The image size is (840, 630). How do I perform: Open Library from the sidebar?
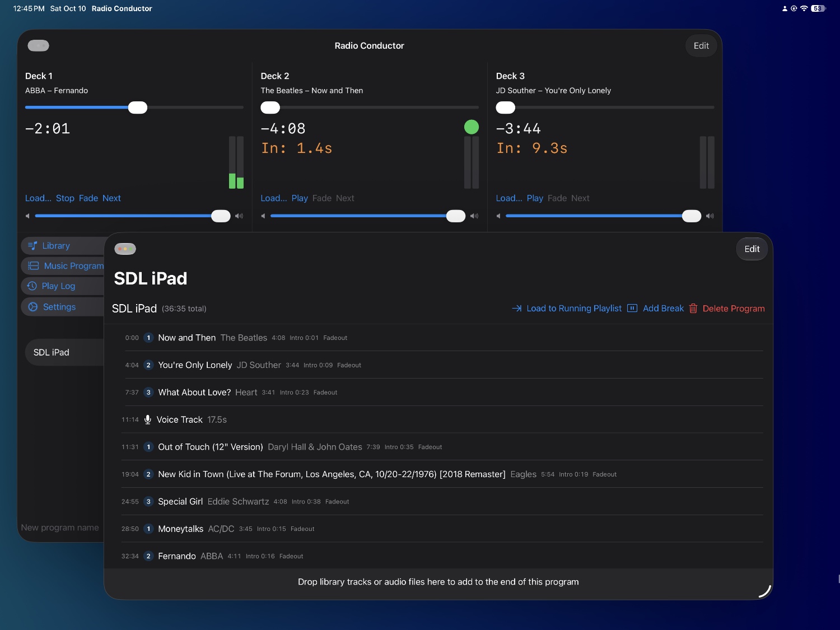(63, 246)
